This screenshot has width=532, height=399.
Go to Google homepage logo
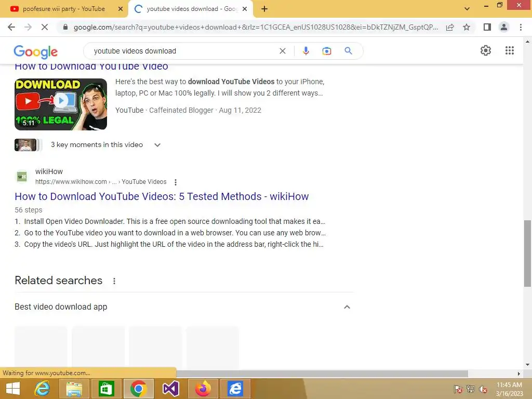(36, 51)
